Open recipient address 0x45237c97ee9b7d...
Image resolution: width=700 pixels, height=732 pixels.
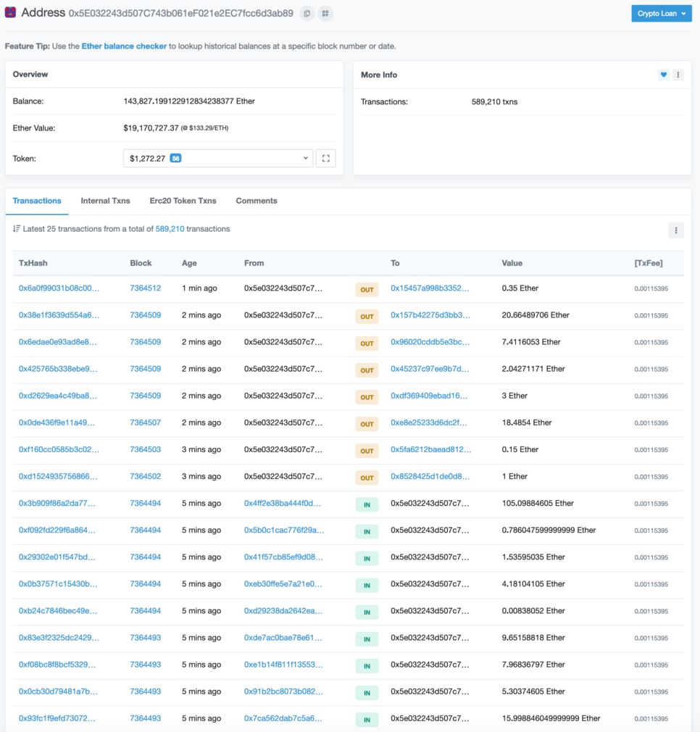[x=430, y=369]
